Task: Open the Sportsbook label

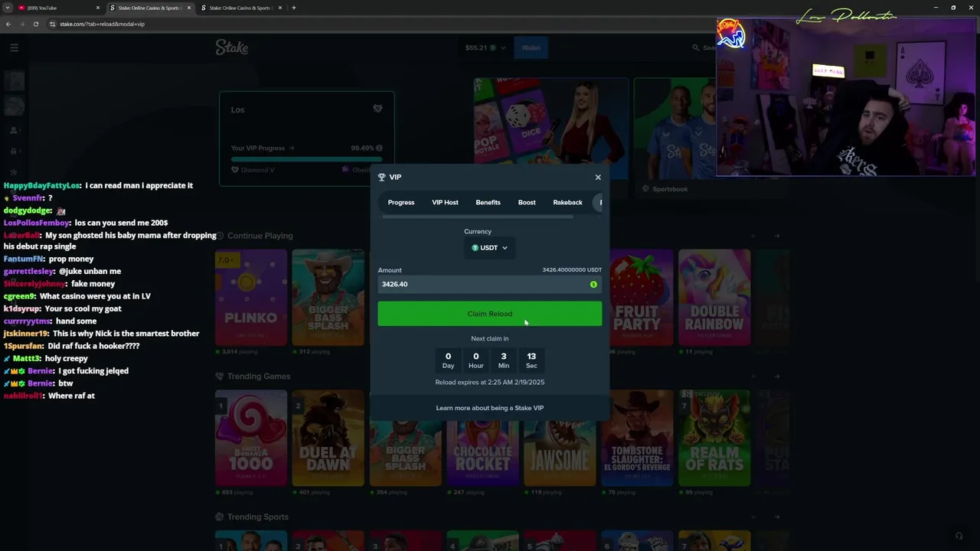Action: coord(670,189)
